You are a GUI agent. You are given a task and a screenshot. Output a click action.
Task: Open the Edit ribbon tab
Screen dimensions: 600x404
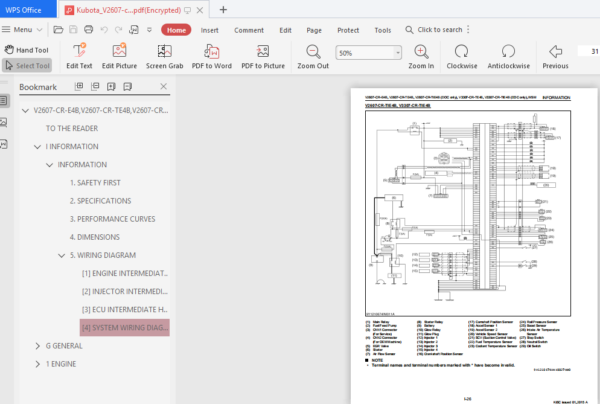click(285, 30)
